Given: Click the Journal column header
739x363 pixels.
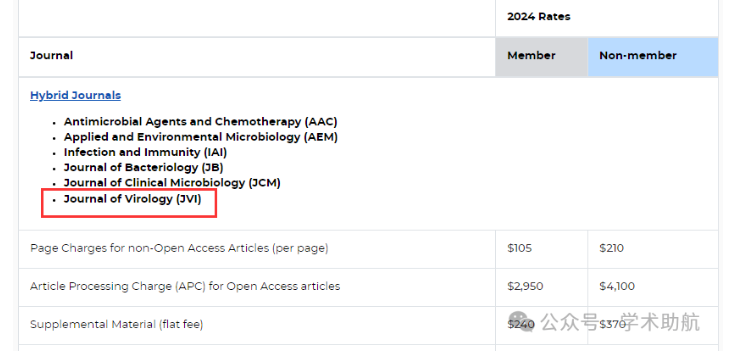Looking at the screenshot, I should pos(51,56).
